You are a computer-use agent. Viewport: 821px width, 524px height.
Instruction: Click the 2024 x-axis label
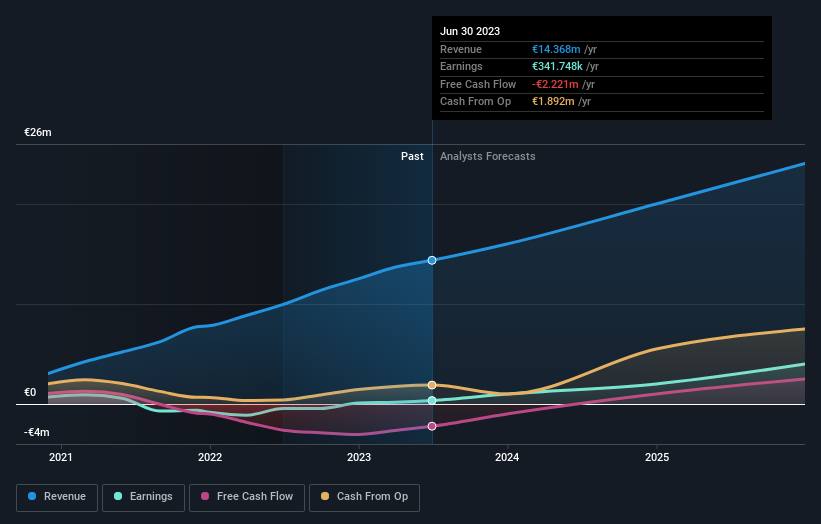coord(507,457)
